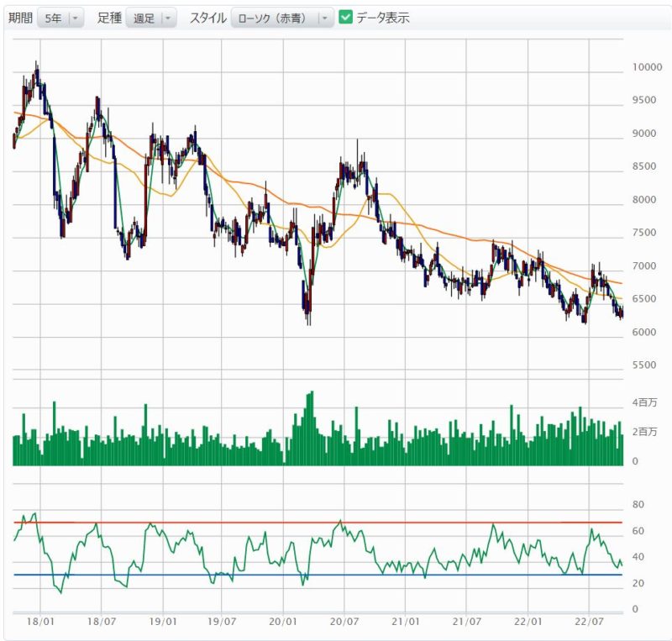Click the 6000 price axis label
Image resolution: width=672 pixels, height=641 pixels.
[x=644, y=332]
